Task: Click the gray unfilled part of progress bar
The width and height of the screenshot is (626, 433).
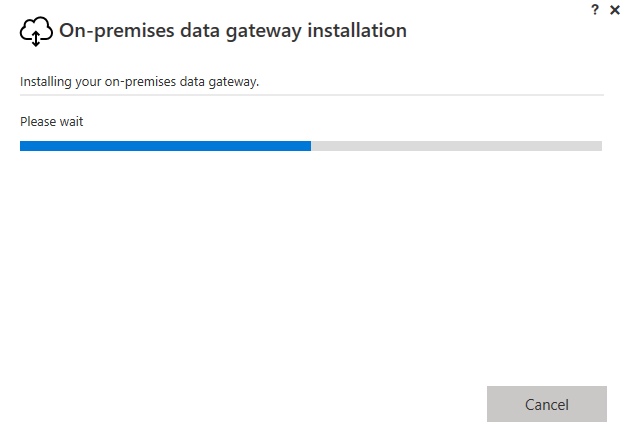Action: (456, 146)
